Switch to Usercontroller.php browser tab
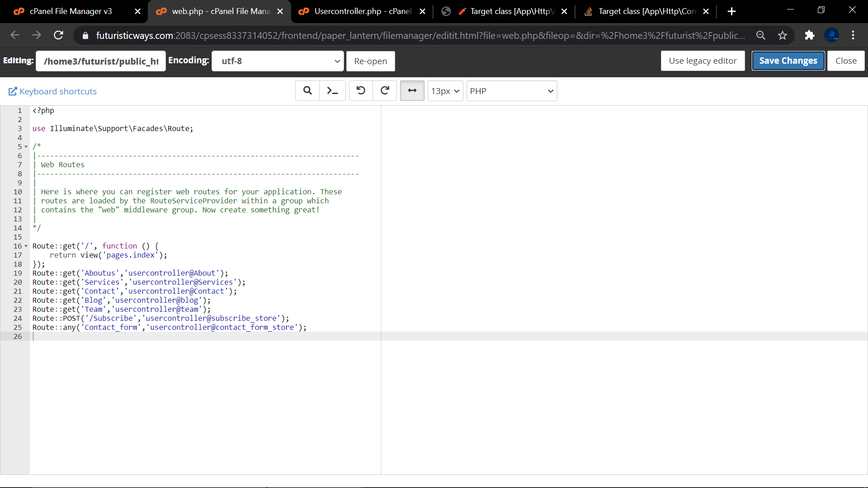The width and height of the screenshot is (868, 488). pyautogui.click(x=362, y=11)
